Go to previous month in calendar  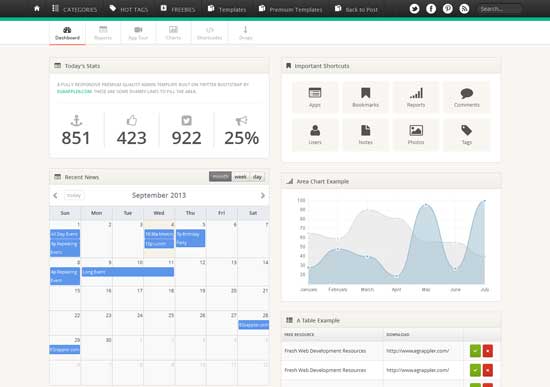[55, 195]
